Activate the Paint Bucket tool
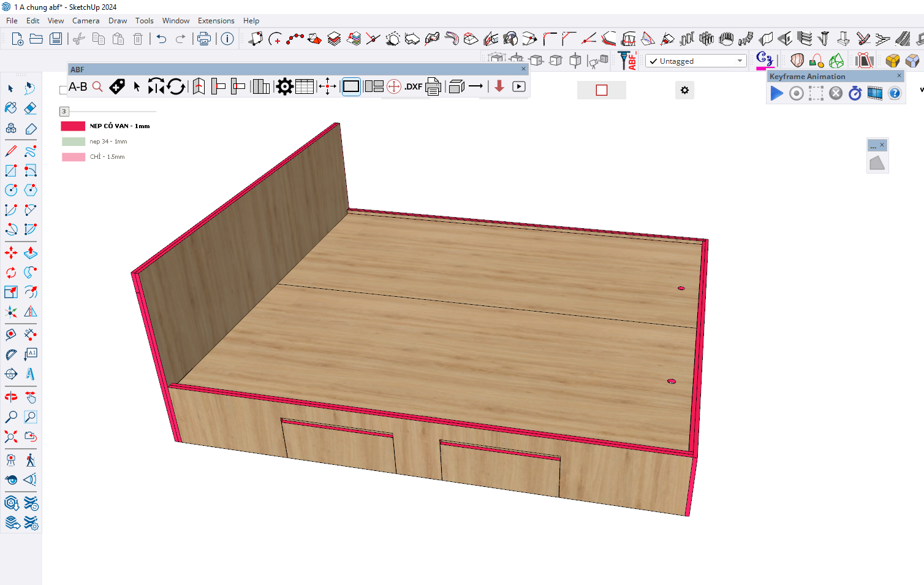The height and width of the screenshot is (585, 924). click(x=11, y=109)
